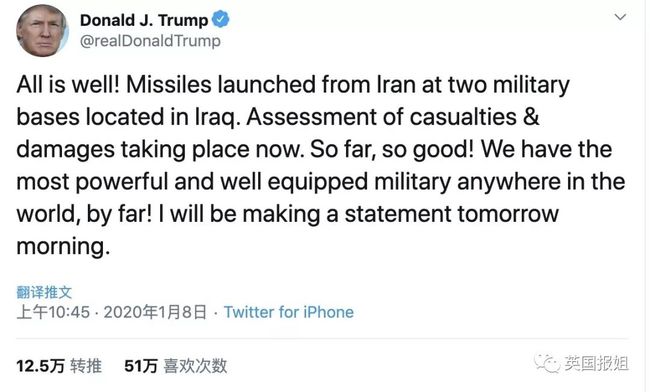Click the 翻译推文 translate tweet link
The height and width of the screenshot is (392, 650).
click(44, 292)
